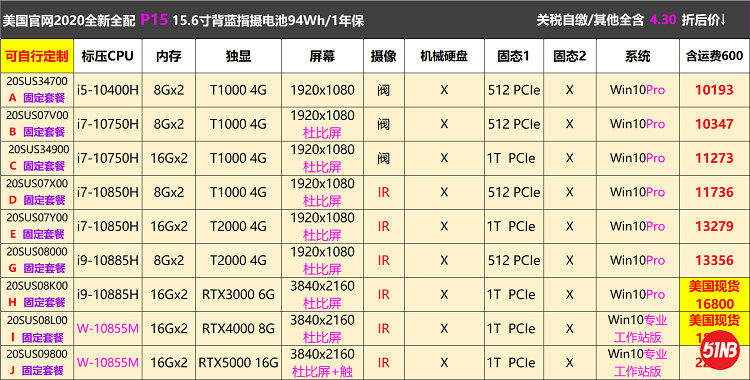Click the yellow 可自行定制 header cell
Image resolution: width=750 pixels, height=380 pixels.
37,56
